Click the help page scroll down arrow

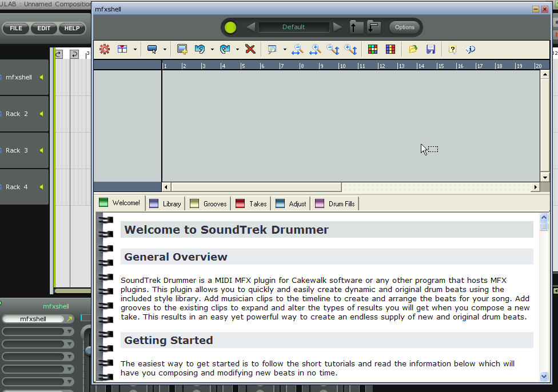point(544,376)
